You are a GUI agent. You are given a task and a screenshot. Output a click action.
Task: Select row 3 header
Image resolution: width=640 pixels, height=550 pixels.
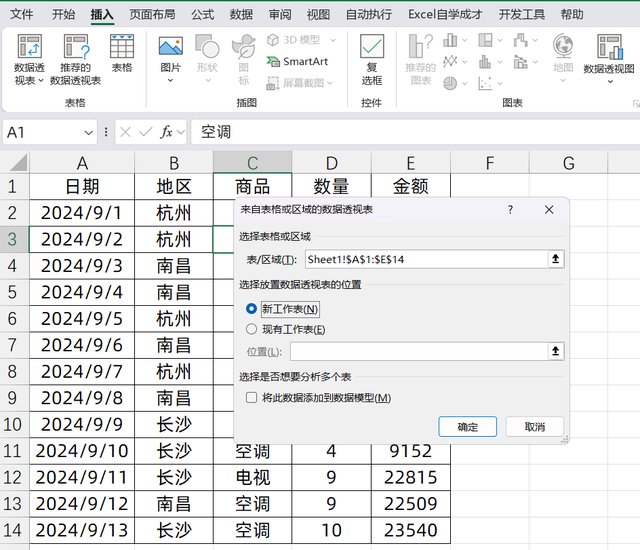coord(13,240)
